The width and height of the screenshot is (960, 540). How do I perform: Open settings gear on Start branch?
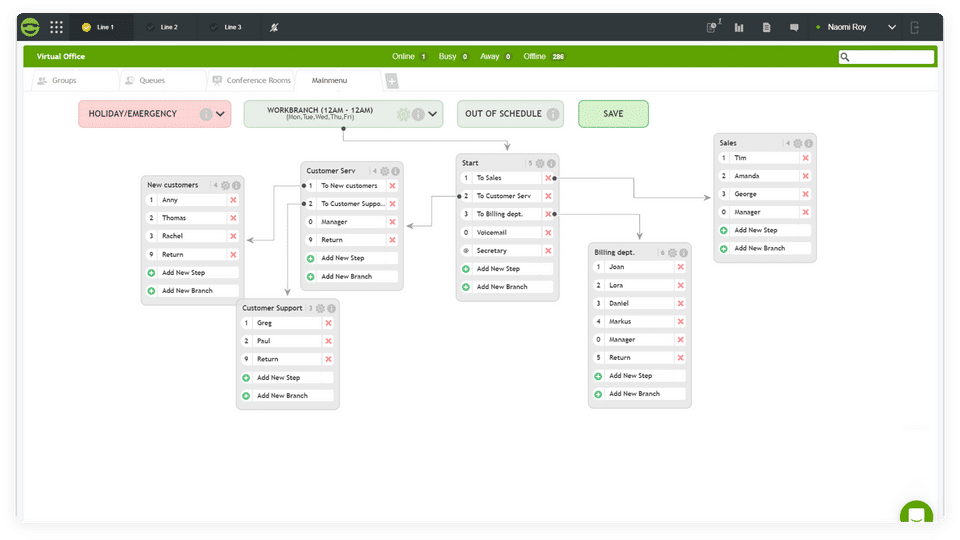pyautogui.click(x=540, y=163)
